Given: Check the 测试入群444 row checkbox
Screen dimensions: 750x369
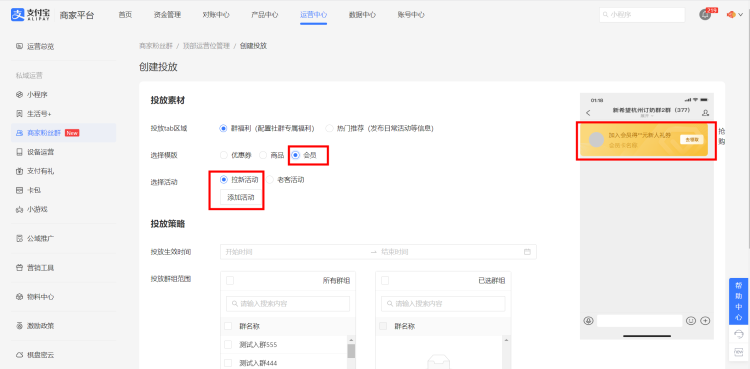Looking at the screenshot, I should pyautogui.click(x=228, y=363).
